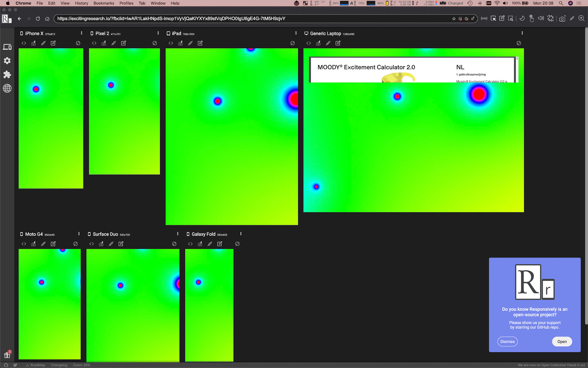588x368 pixels.
Task: Toggle design mode for Galaxy Fold
Action: [x=220, y=244]
